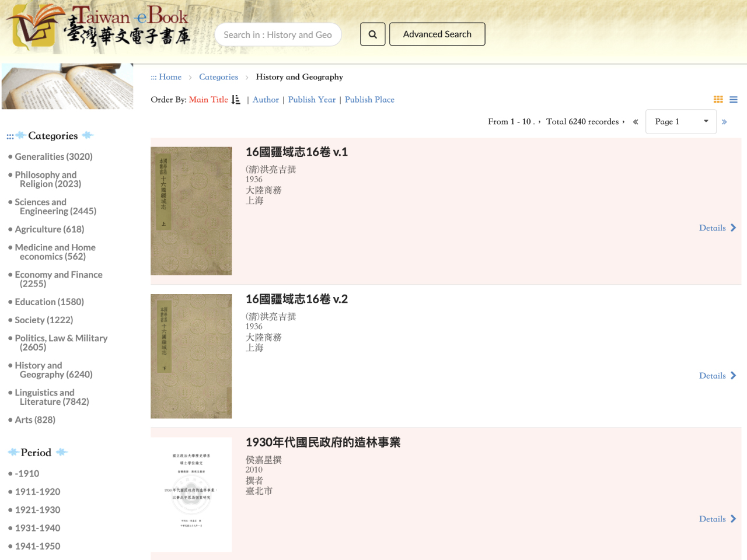Open Linguistics and Literature category

pos(52,397)
